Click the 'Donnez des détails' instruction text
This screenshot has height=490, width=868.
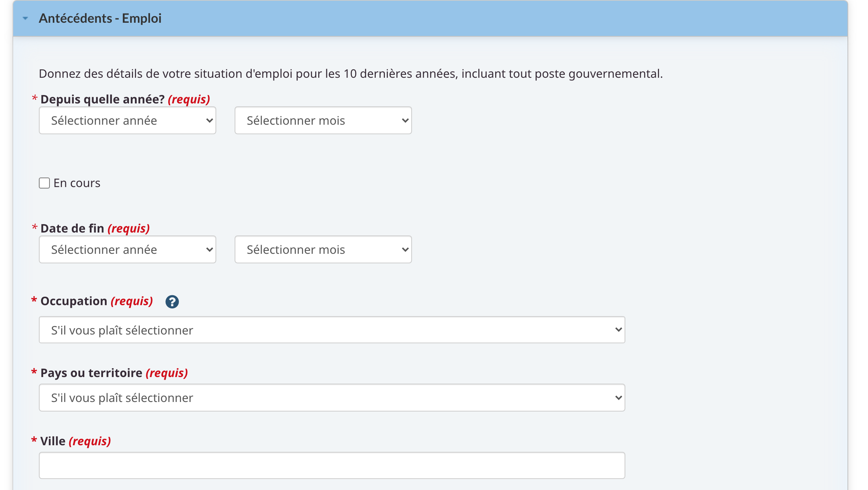click(350, 74)
